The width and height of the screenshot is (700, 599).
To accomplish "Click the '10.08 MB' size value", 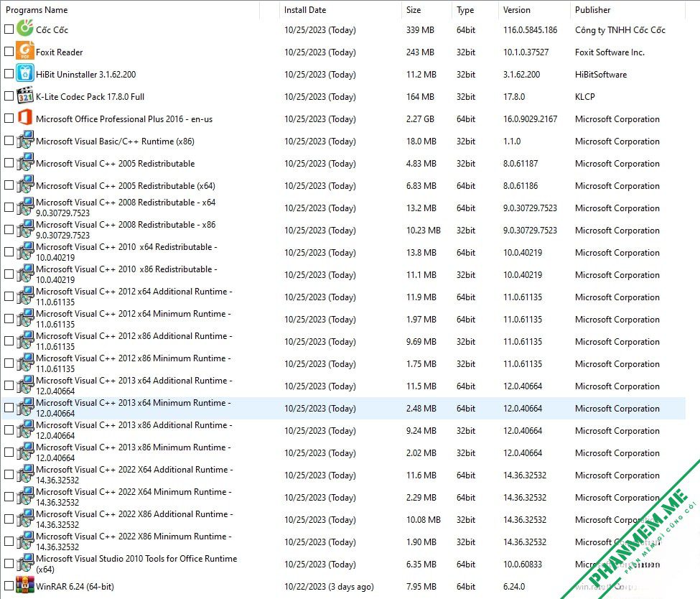I will 423,520.
